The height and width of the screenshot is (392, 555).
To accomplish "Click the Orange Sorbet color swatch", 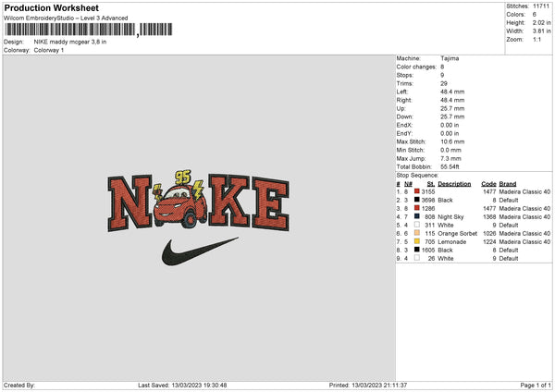I will coord(417,233).
